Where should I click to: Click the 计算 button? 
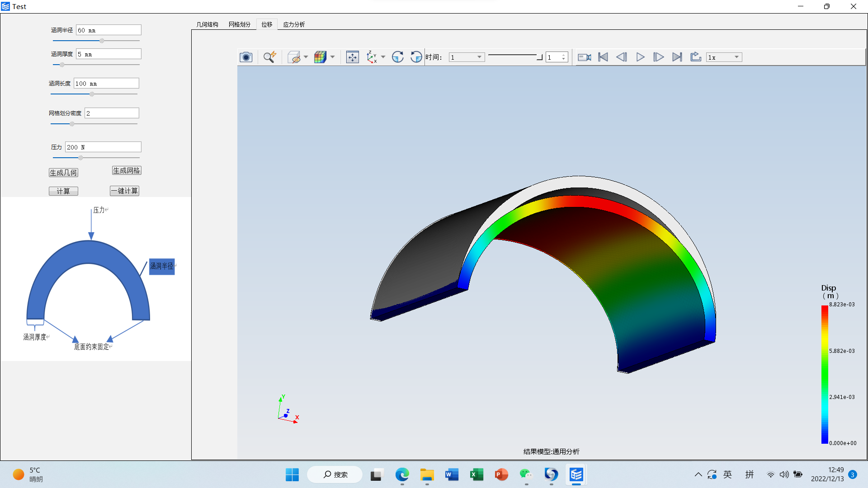point(63,191)
